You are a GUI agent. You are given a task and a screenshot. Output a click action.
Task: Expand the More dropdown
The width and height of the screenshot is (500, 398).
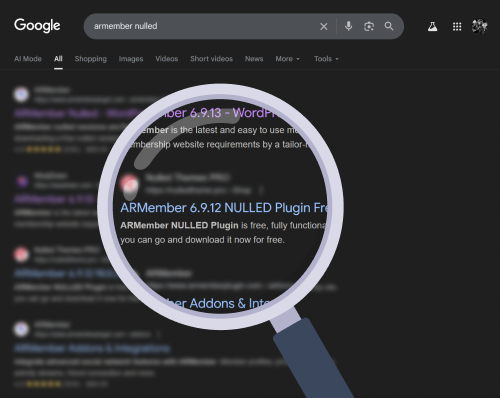pyautogui.click(x=287, y=59)
